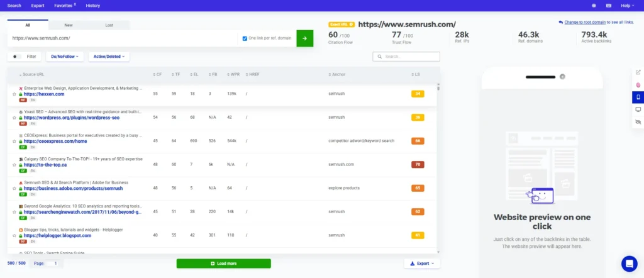
Task: Open the chat support bubble
Action: pos(629,264)
